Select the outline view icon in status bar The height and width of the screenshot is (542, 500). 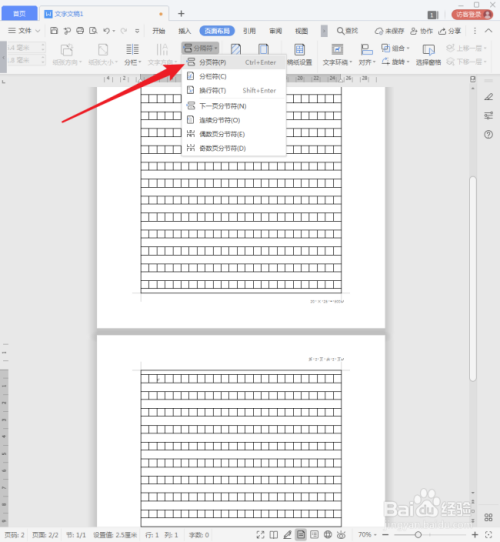314,535
